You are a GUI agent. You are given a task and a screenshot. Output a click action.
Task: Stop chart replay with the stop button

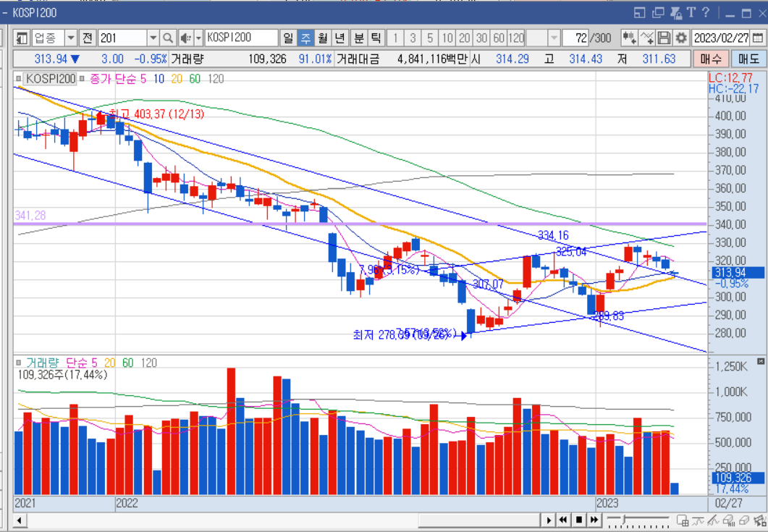pos(579,520)
